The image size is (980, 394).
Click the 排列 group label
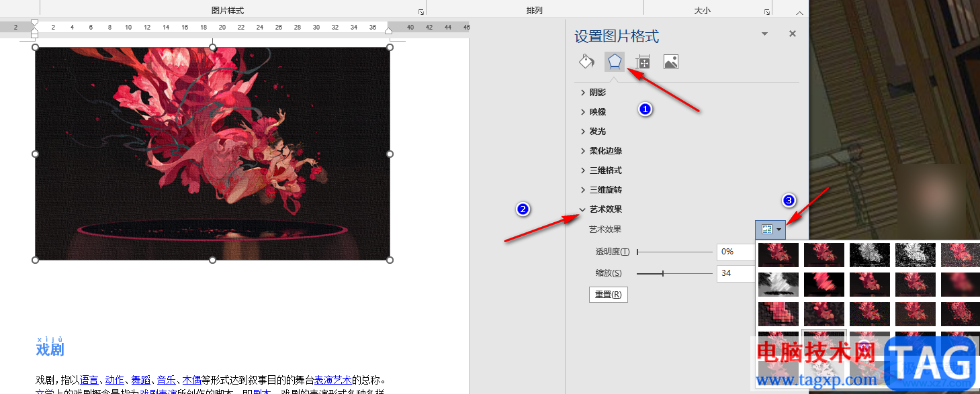[535, 11]
